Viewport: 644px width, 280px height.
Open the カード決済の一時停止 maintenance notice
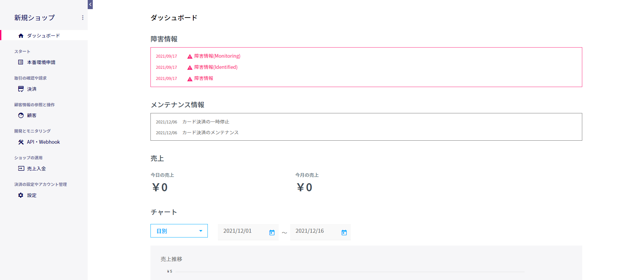point(205,122)
